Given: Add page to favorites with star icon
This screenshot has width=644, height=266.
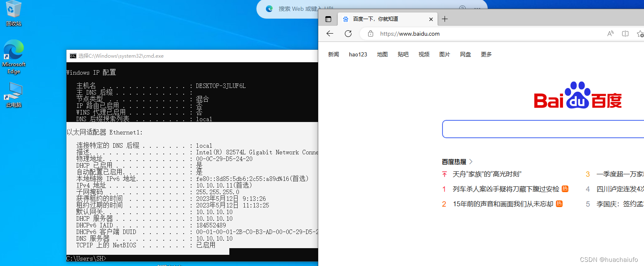Looking at the screenshot, I should [639, 34].
